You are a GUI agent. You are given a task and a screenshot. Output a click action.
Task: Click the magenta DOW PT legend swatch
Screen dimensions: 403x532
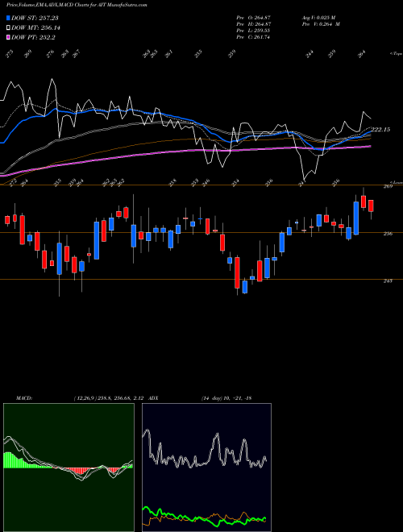(8, 37)
